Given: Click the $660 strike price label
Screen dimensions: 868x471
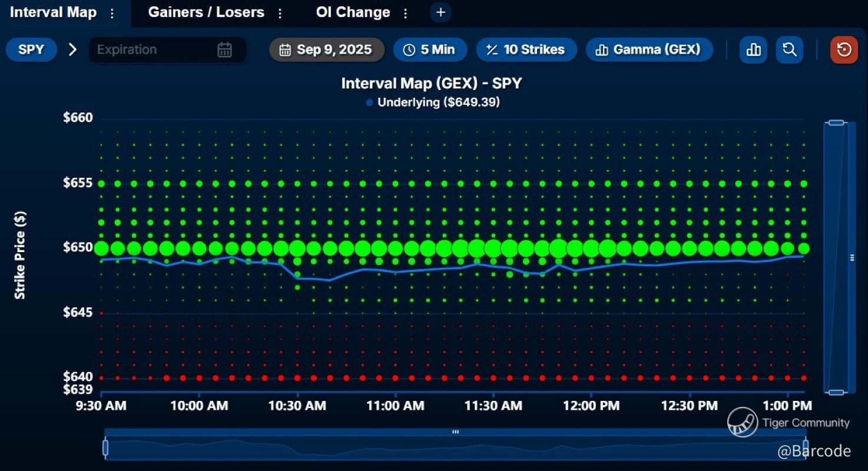Looking at the screenshot, I should [x=78, y=118].
